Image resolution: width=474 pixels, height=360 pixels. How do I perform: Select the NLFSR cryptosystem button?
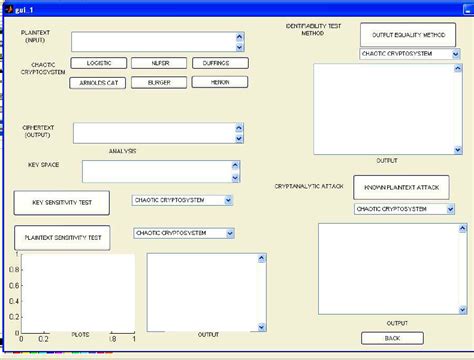[159, 63]
